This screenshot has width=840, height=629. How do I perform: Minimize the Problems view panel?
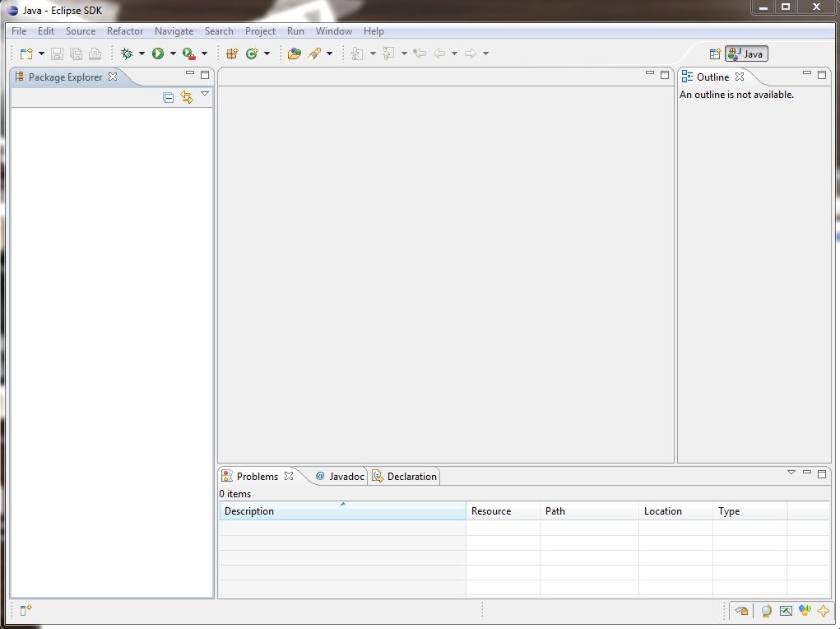click(x=807, y=473)
